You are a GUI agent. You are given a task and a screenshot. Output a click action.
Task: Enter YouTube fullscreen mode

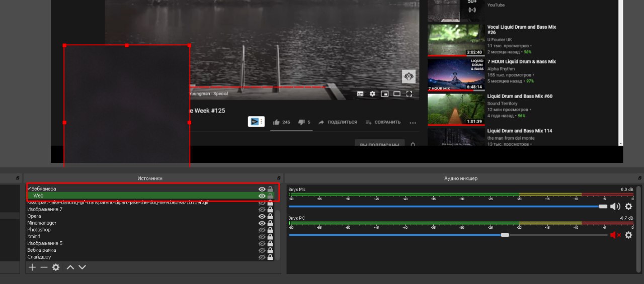click(409, 93)
